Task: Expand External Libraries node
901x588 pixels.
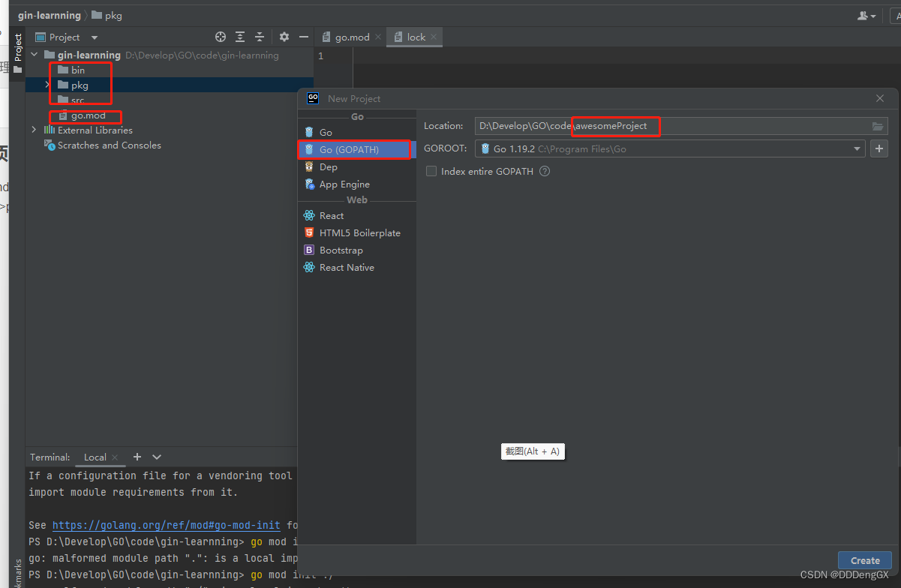Action: click(34, 130)
